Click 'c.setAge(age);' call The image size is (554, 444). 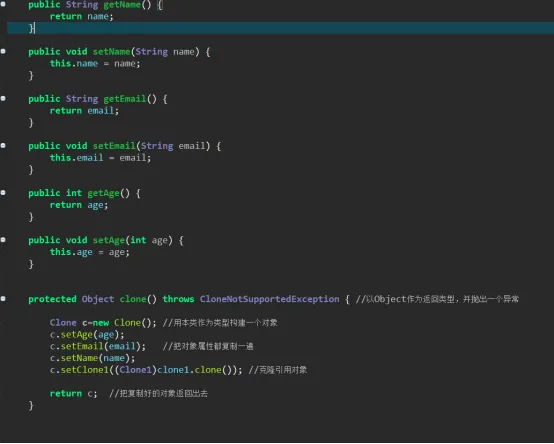pos(87,335)
